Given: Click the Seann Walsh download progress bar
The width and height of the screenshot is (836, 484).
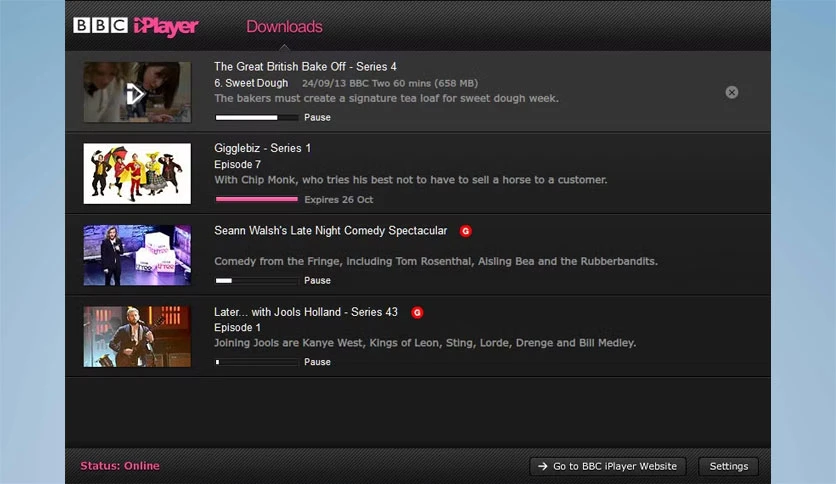Looking at the screenshot, I should pos(256,280).
